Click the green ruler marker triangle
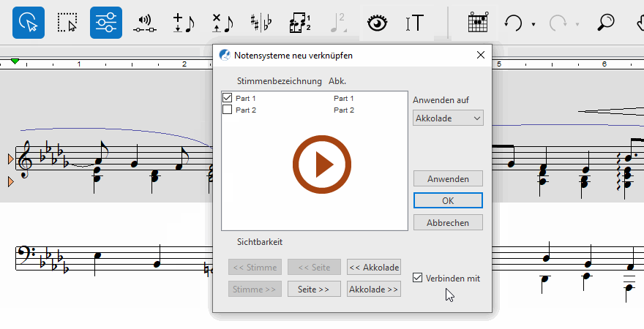The image size is (644, 329). [15, 61]
